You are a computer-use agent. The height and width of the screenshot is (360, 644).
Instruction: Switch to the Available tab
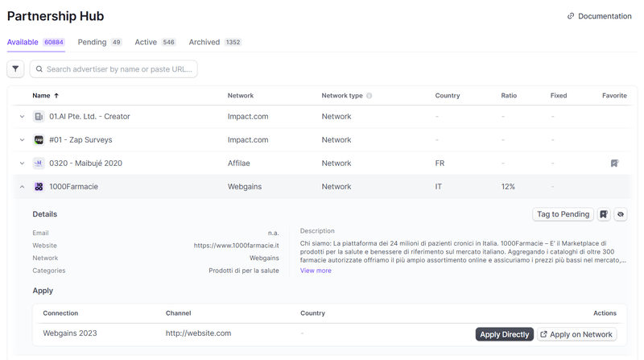(35, 42)
